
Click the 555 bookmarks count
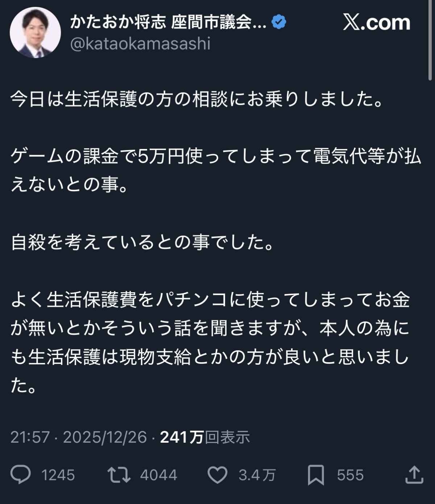(350, 475)
